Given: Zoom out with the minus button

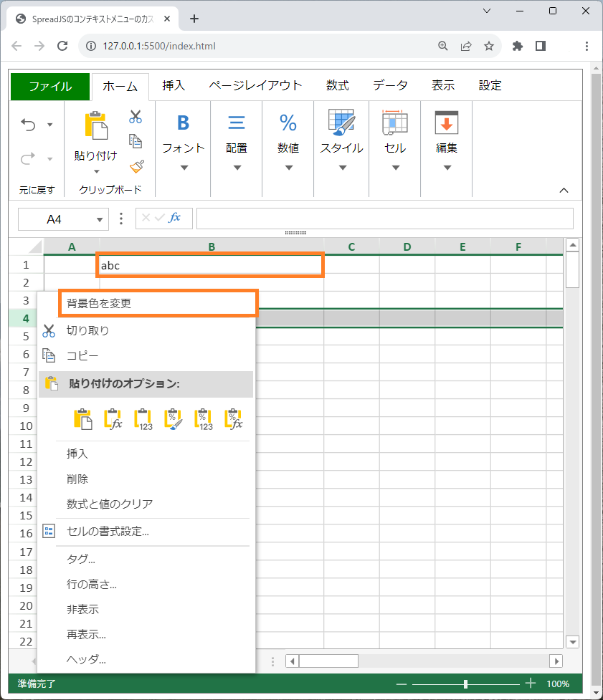Looking at the screenshot, I should (402, 684).
